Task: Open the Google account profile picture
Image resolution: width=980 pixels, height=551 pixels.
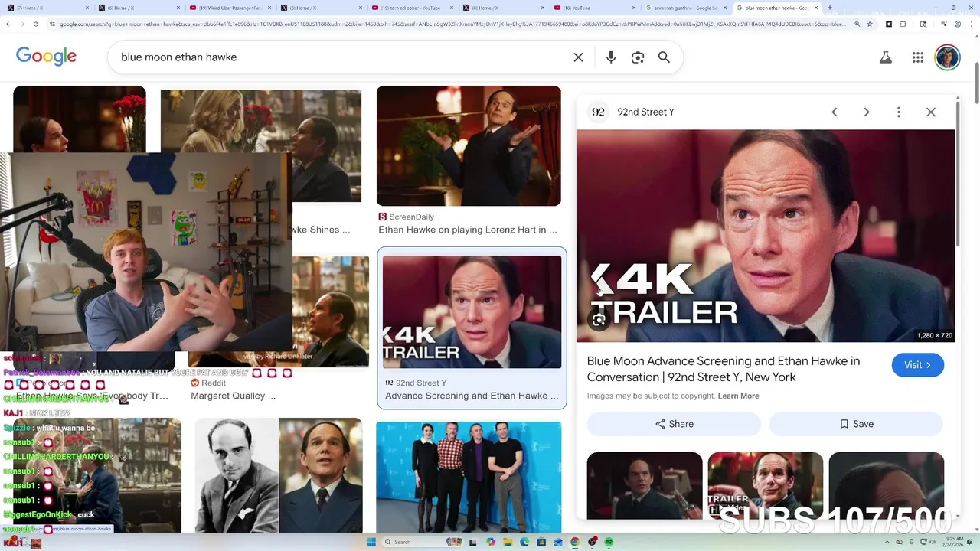Action: click(x=948, y=57)
